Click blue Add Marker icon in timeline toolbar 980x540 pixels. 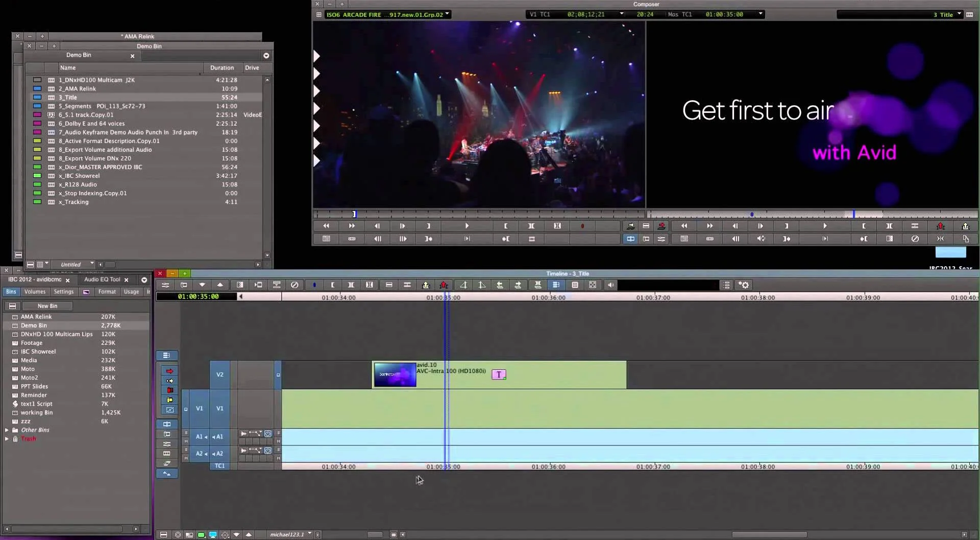314,285
